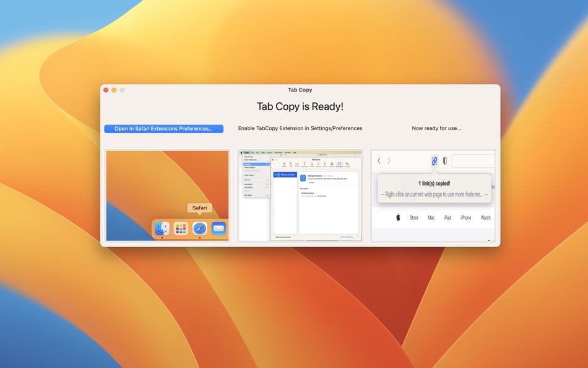The height and width of the screenshot is (368, 588).
Task: Click the address field in the browser preview
Action: tap(473, 160)
